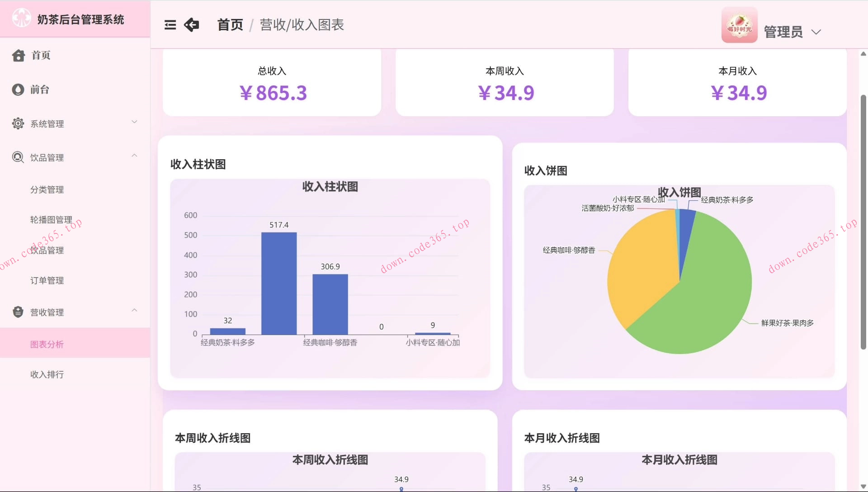
Task: Click the 前台 water-drop icon
Action: 18,90
